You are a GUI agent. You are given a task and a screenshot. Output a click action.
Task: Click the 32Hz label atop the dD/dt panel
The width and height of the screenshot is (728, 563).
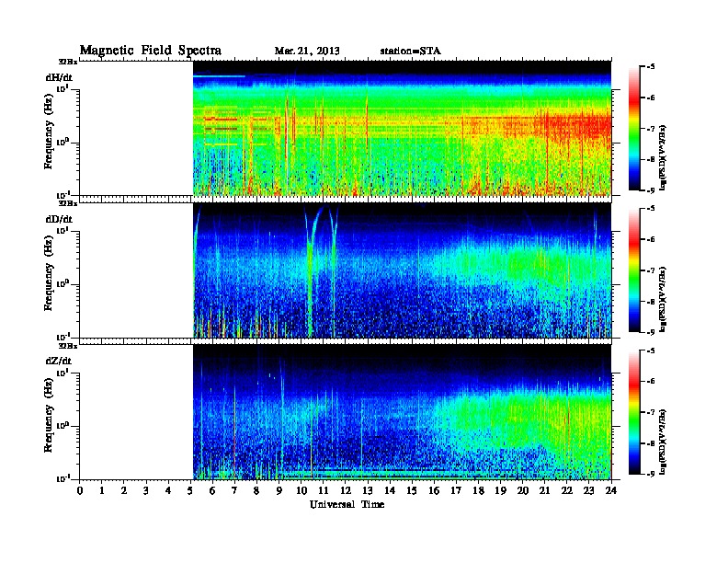pos(68,203)
